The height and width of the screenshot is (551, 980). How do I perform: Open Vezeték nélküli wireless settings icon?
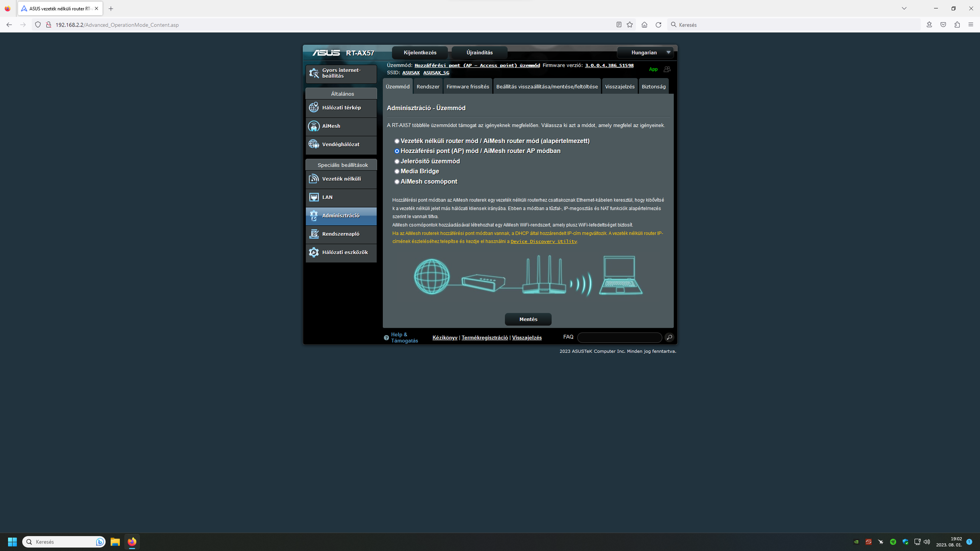coord(314,179)
